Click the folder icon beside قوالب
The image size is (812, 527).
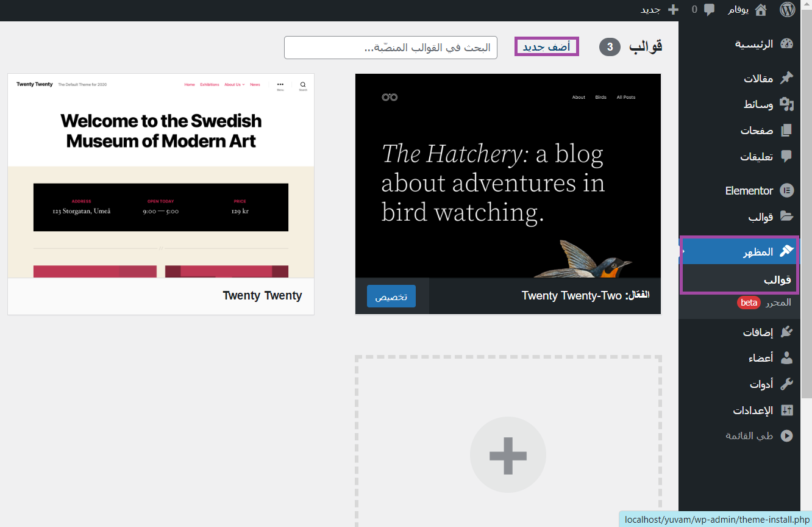pyautogui.click(x=786, y=217)
